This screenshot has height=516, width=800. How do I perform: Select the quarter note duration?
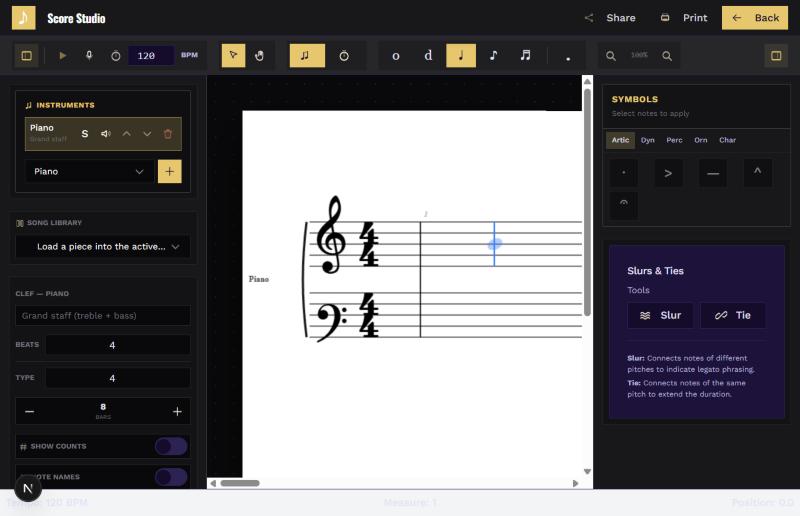pos(461,56)
